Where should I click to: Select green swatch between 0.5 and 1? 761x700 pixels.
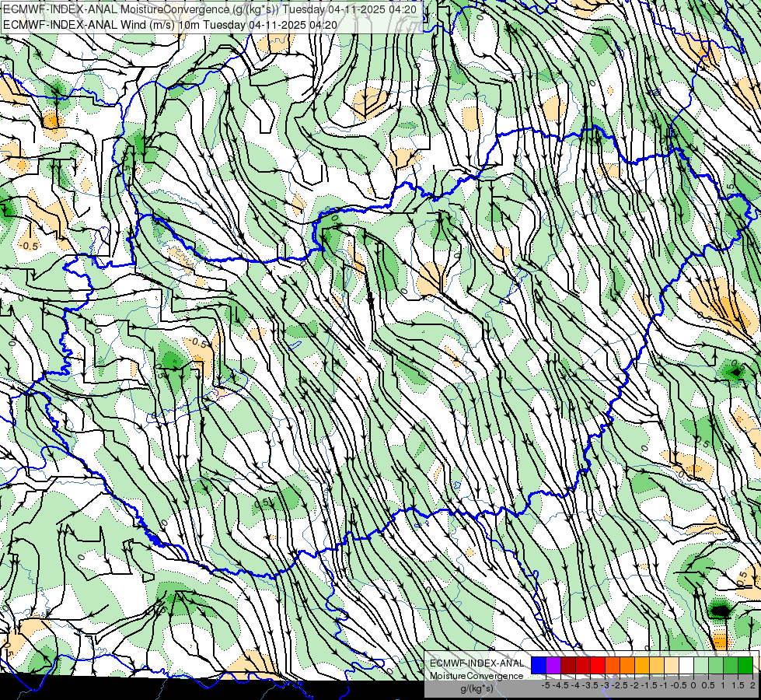point(716,666)
